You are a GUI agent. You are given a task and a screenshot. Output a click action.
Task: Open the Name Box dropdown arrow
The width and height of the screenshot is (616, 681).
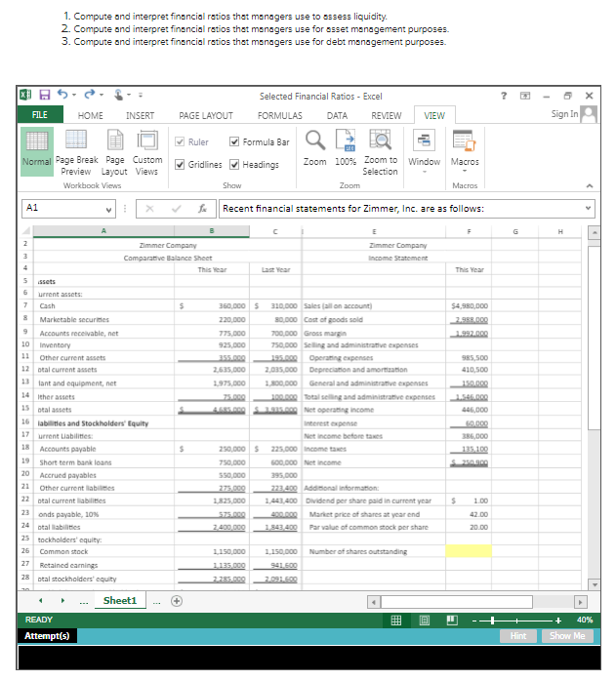[x=108, y=210]
